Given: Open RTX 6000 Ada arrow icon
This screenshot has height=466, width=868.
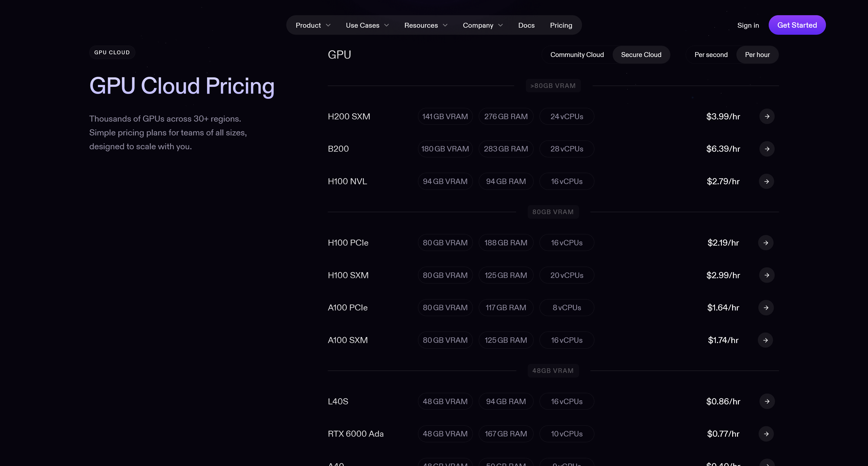Looking at the screenshot, I should 766,434.
